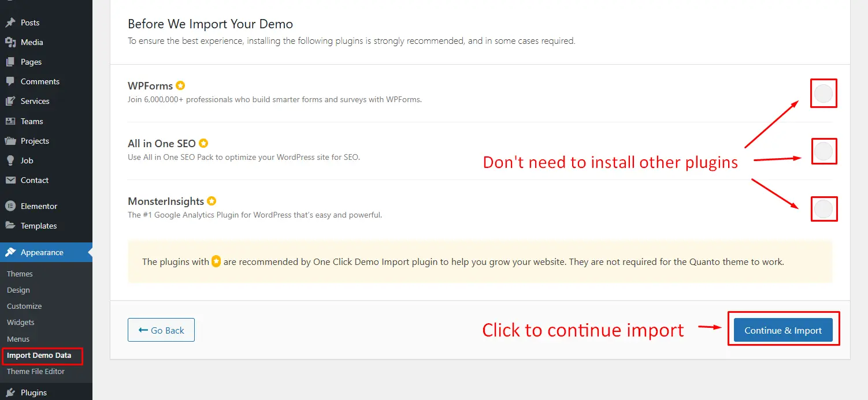The height and width of the screenshot is (400, 868).
Task: Click the star badge beside MonsterInsights
Action: [x=212, y=201]
